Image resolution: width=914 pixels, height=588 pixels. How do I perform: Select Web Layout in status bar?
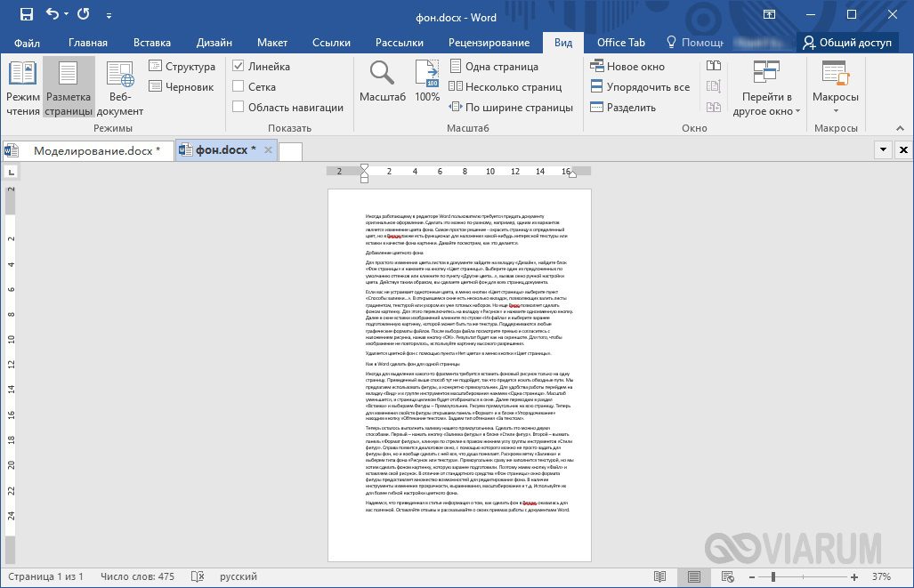click(x=727, y=576)
